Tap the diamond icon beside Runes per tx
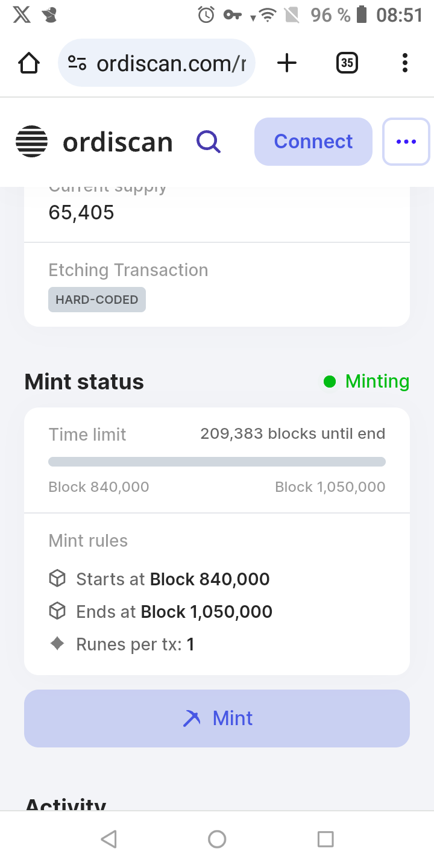 point(57,644)
